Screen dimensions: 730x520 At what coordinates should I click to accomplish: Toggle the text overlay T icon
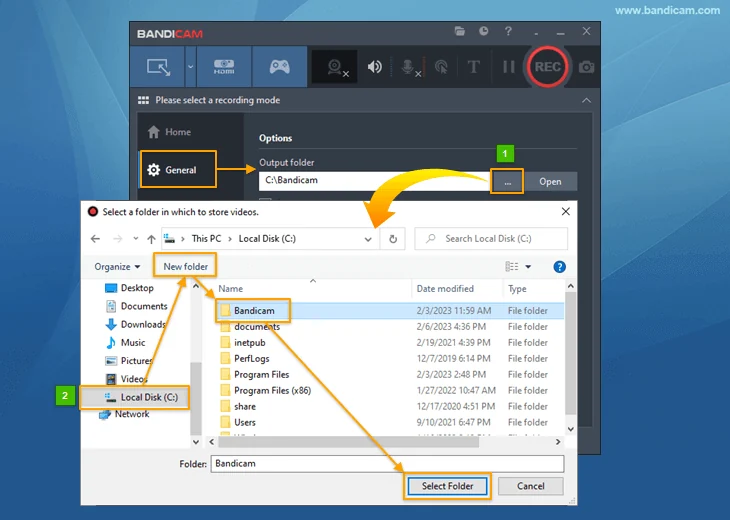[x=473, y=67]
